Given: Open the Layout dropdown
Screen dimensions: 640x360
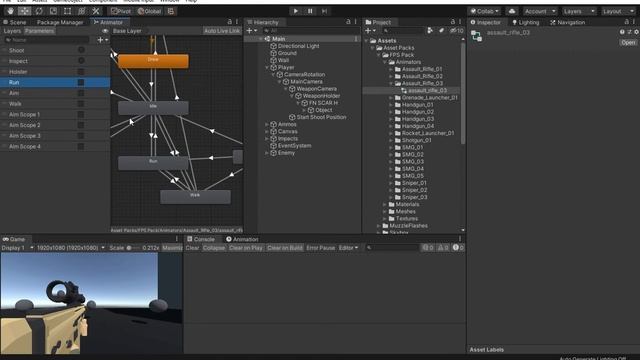Looking at the screenshot, I should tap(617, 11).
